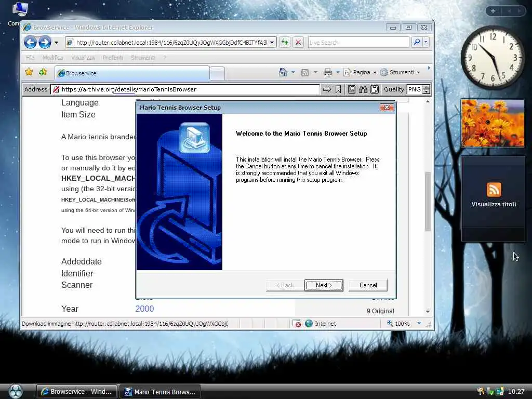532x399 pixels.
Task: Open the File menu
Action: point(30,58)
